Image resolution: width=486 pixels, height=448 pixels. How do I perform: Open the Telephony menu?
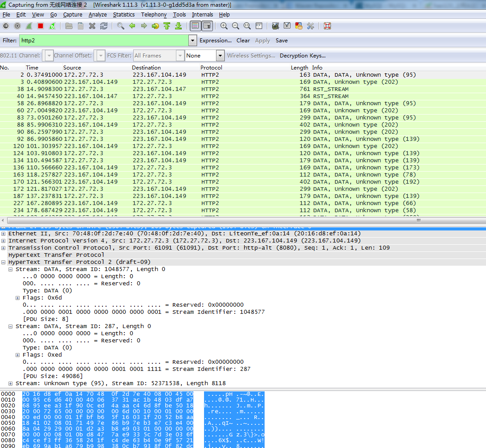pos(154,14)
